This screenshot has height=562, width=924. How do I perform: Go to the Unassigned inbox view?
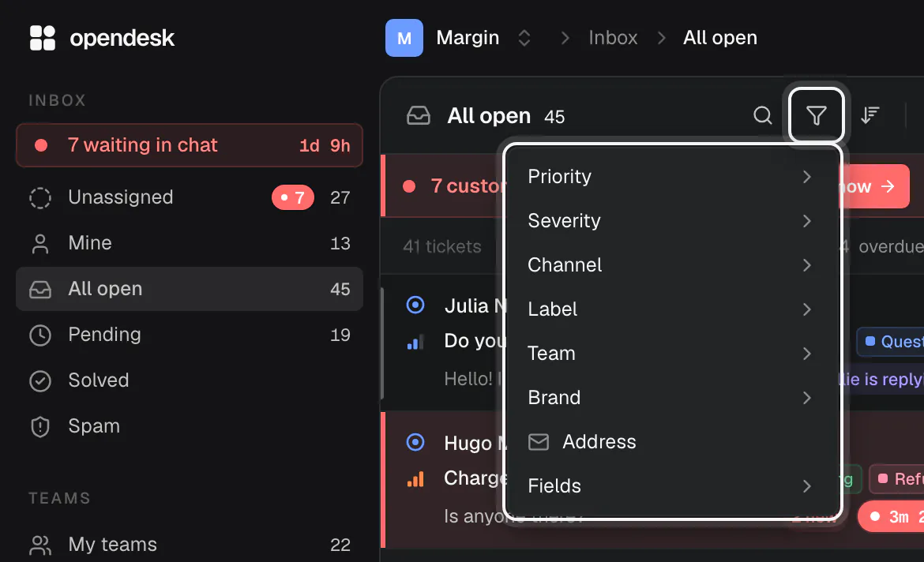[190, 197]
